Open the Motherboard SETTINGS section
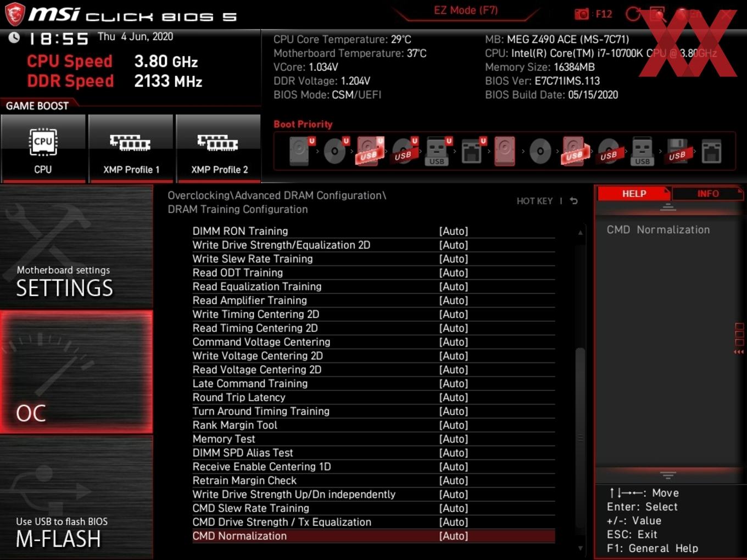 pos(76,247)
